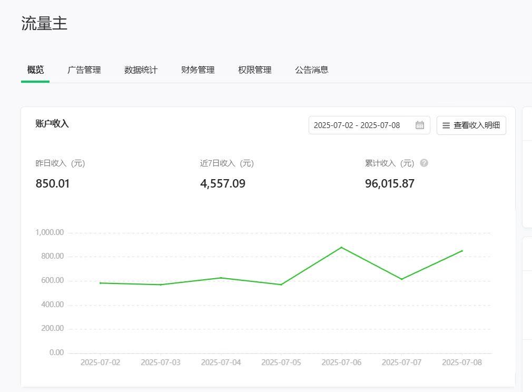Click the 400.00 y-axis label
The height and width of the screenshot is (392, 532).
tap(53, 305)
